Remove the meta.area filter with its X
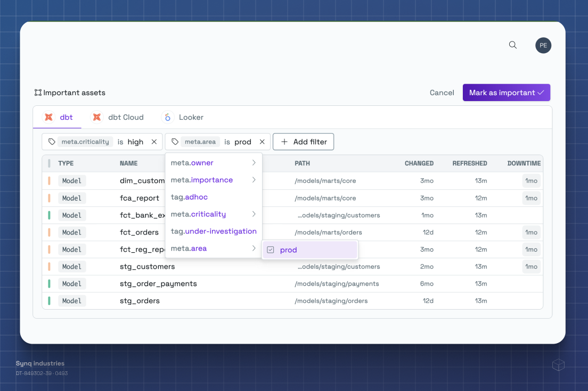This screenshot has width=588, height=391. click(262, 142)
